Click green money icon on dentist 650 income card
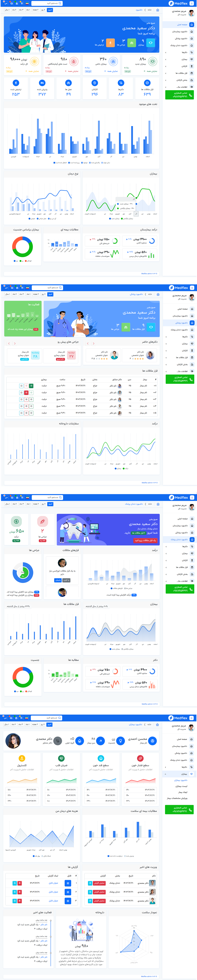The height and width of the screenshot is (980, 197). tap(16, 522)
